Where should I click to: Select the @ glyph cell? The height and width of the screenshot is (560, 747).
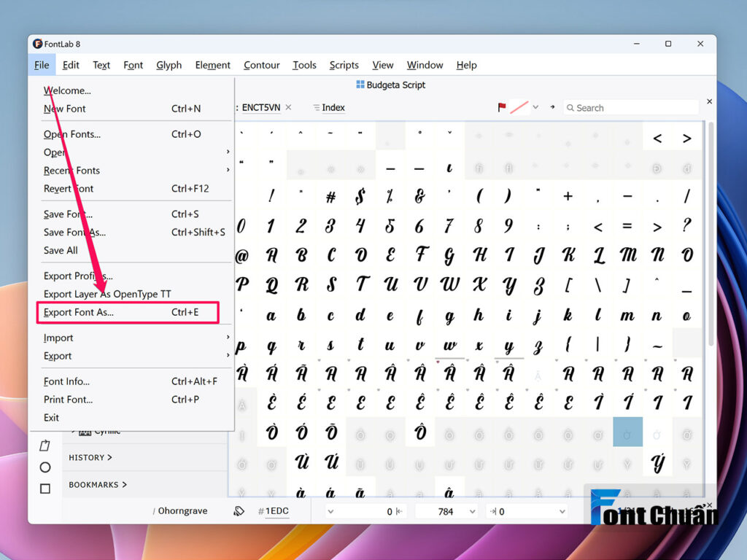point(242,255)
